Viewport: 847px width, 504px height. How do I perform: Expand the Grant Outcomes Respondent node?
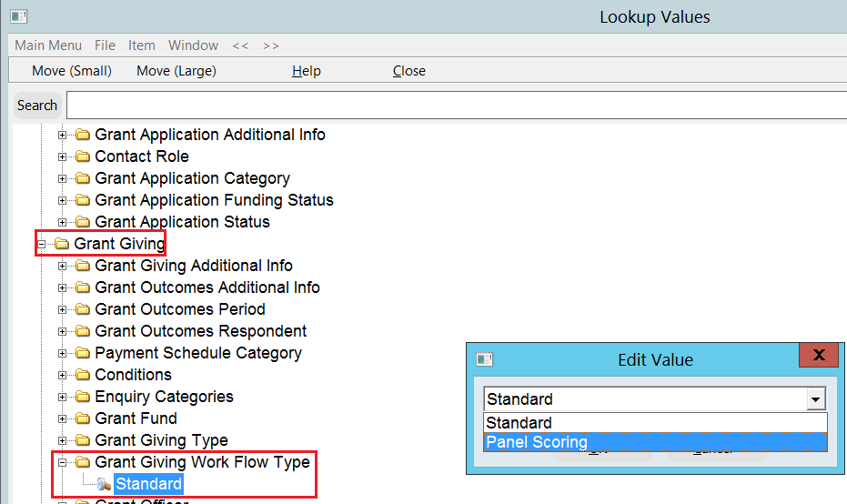(62, 331)
